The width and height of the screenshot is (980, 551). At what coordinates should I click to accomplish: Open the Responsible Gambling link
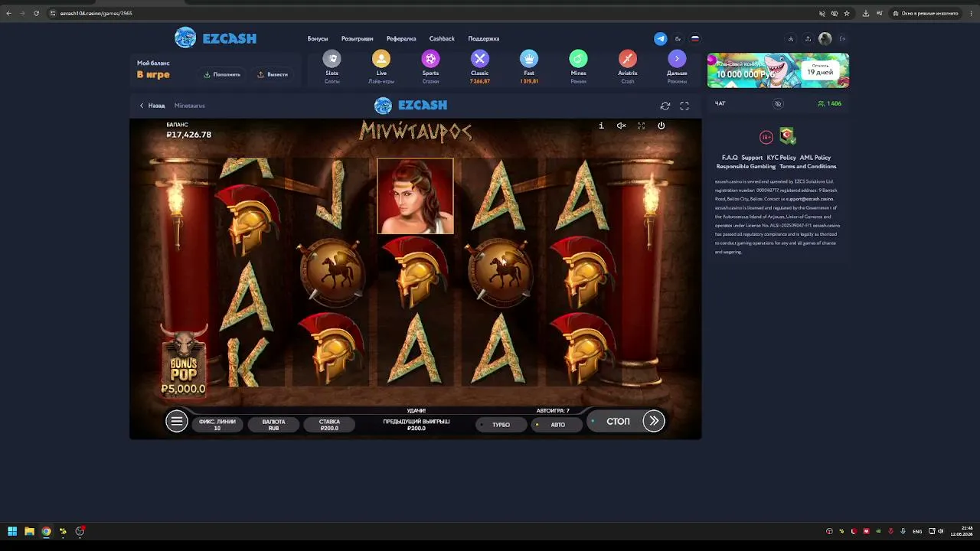click(x=746, y=166)
